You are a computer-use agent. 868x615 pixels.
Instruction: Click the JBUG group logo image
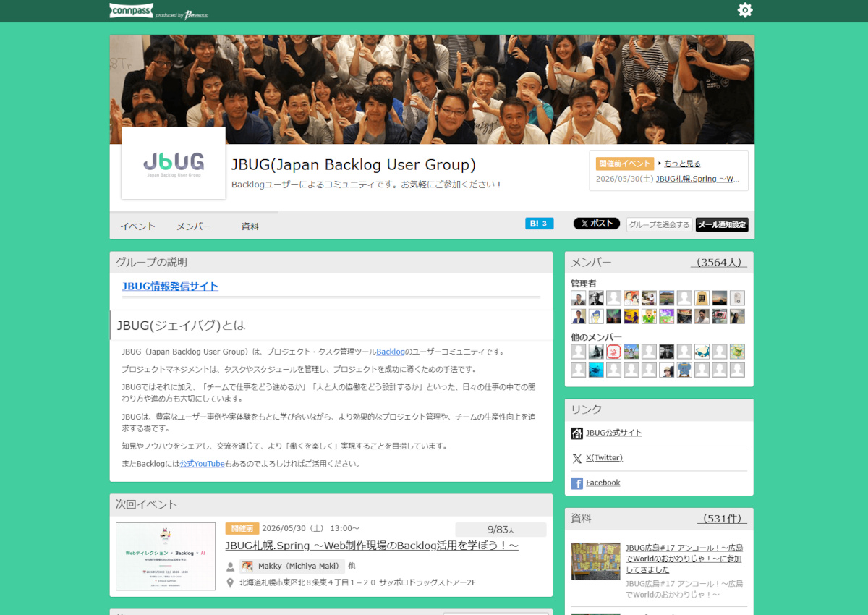(x=174, y=163)
